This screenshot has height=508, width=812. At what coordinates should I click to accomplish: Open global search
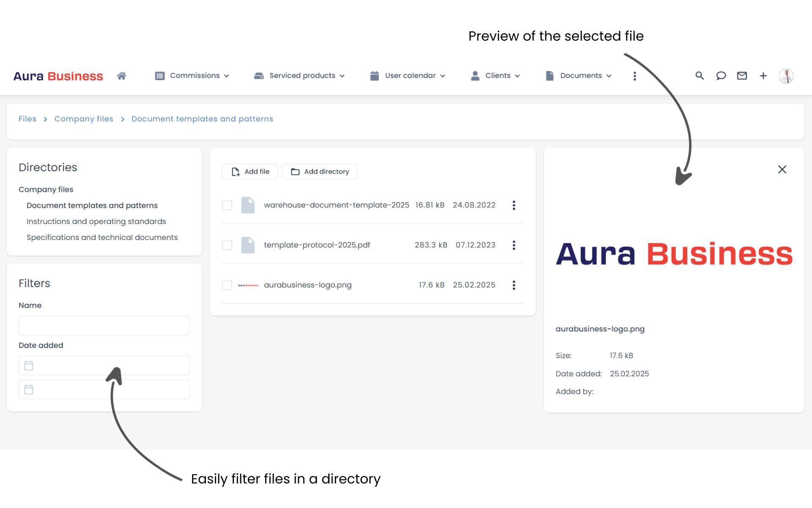(x=699, y=76)
